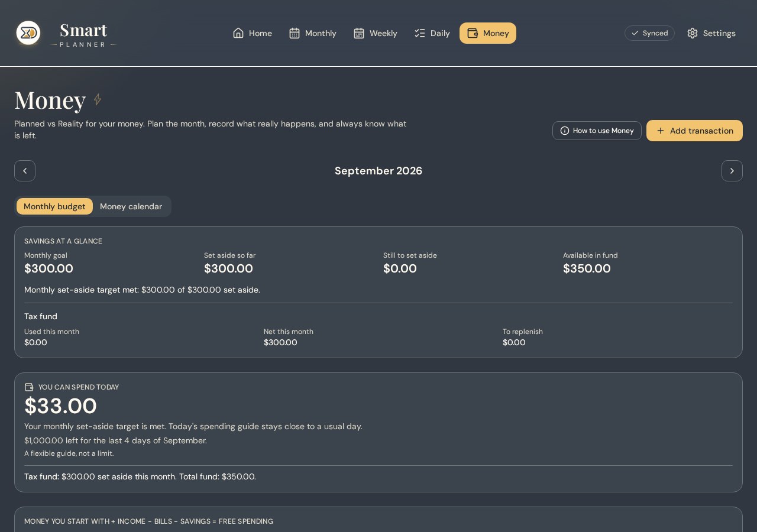Click the $33.00 spend today amount
The width and height of the screenshot is (757, 532).
[60, 406]
